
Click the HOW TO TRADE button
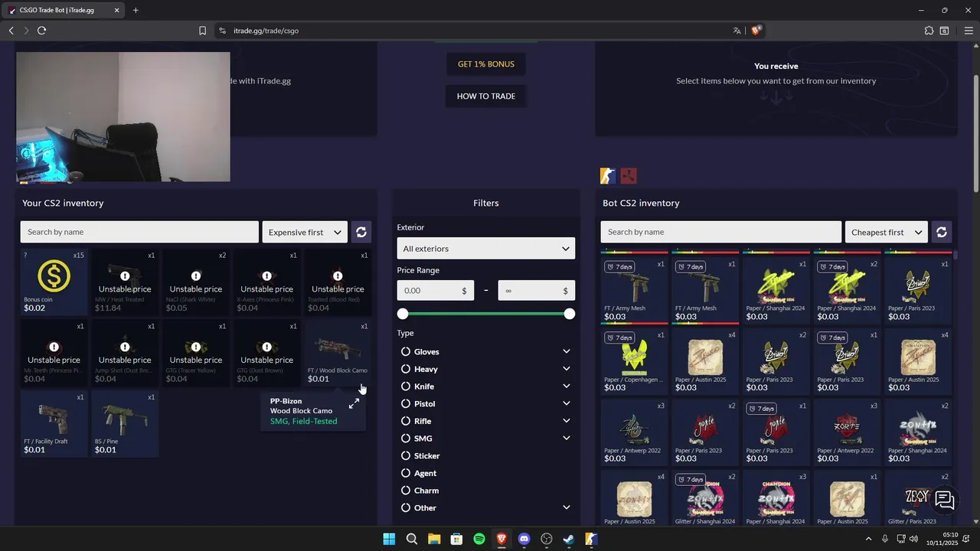pos(486,96)
